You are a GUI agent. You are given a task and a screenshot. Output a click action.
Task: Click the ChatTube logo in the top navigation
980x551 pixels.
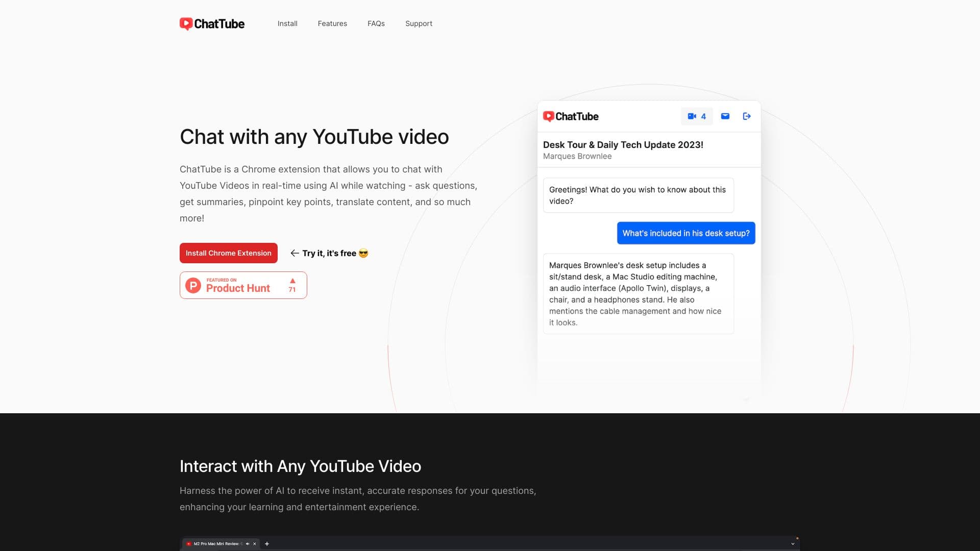click(x=211, y=23)
